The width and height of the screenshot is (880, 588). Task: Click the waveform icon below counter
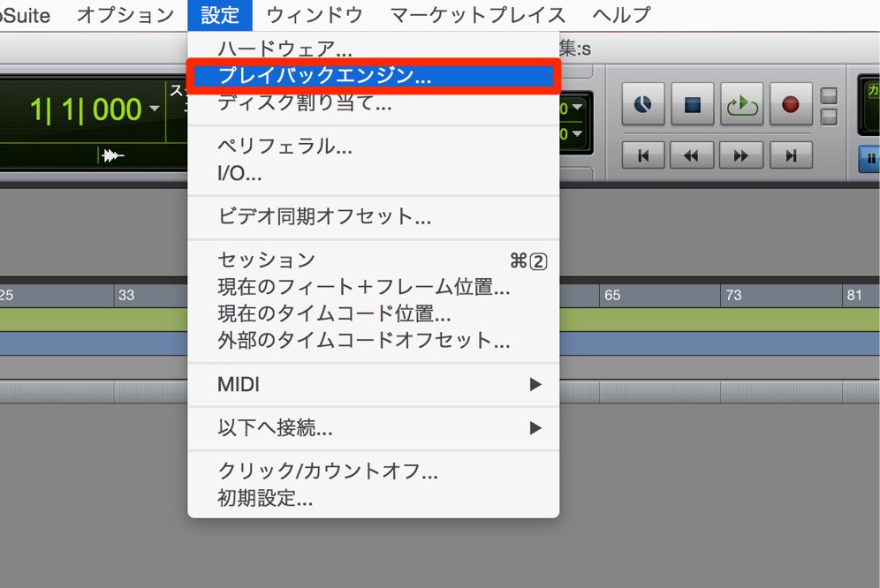[x=111, y=155]
